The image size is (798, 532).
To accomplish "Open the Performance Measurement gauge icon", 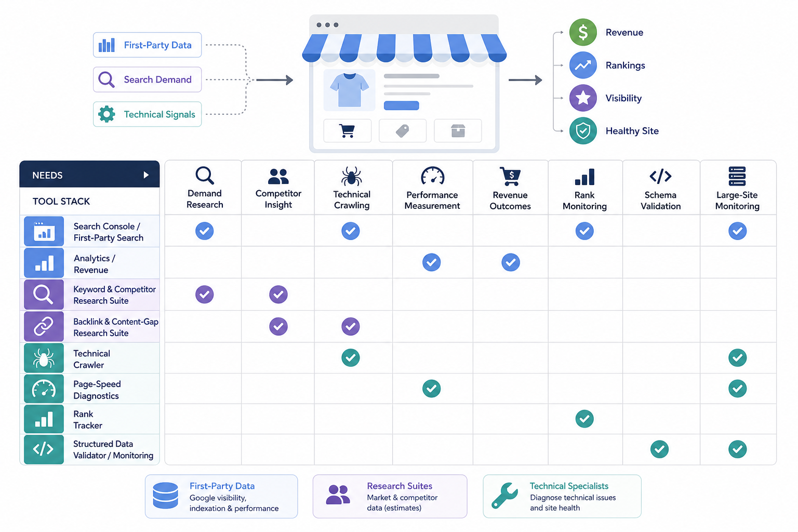I will [432, 177].
